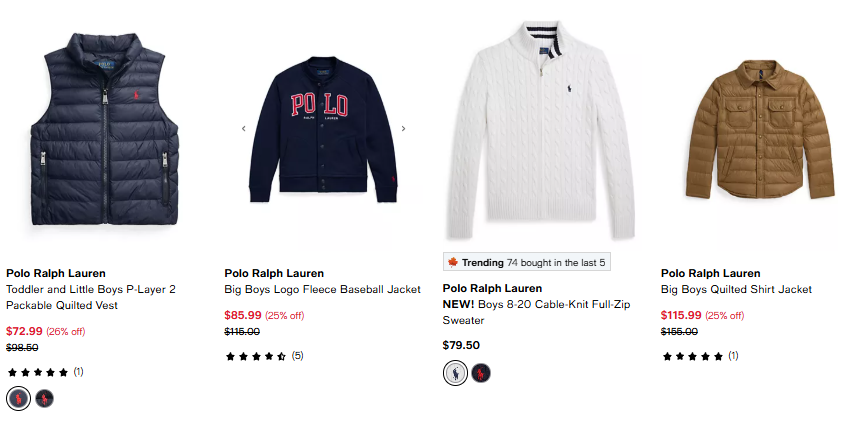The height and width of the screenshot is (431, 851).
Task: Select first color swatch under Quilted Vest
Action: (18, 399)
